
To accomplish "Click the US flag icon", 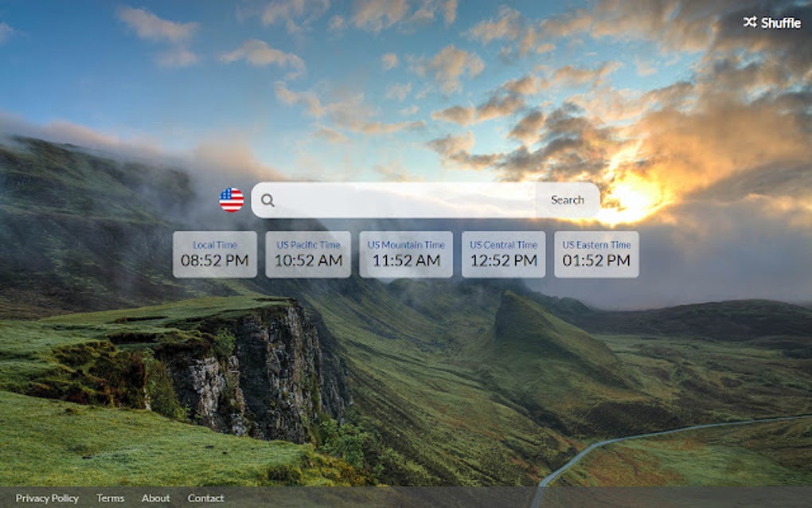I will (x=231, y=199).
